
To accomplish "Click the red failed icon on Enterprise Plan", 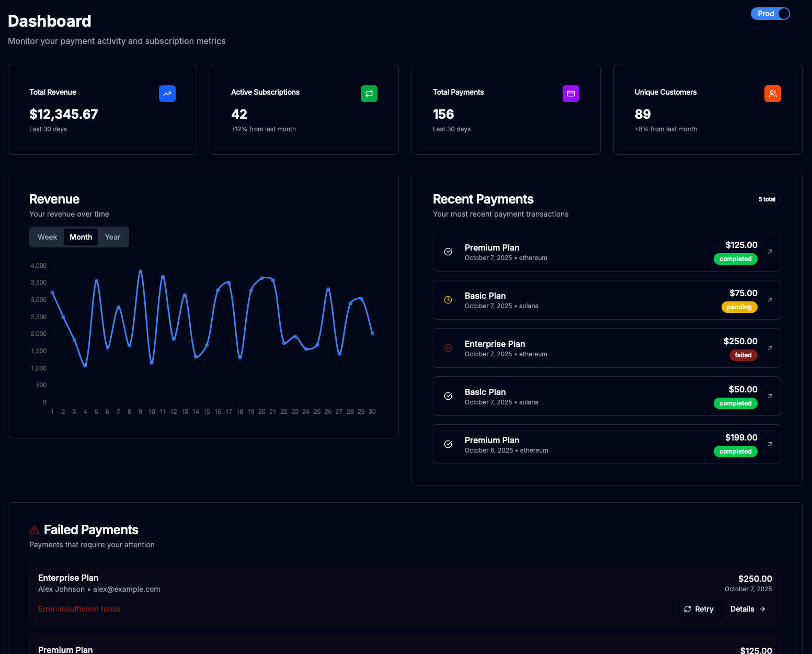I will (448, 348).
